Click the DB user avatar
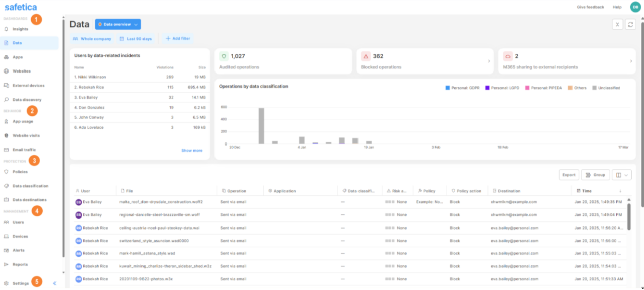This screenshot has width=644, height=290. [635, 7]
